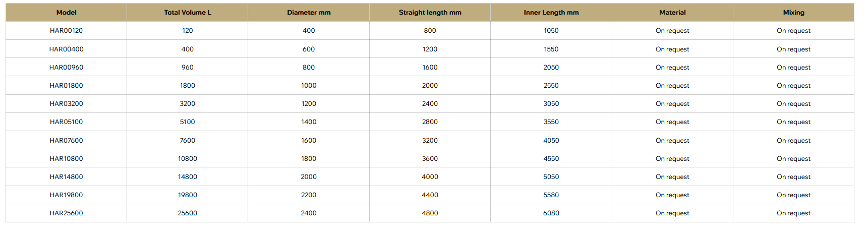Viewport: 868px width, 237px height.
Task: Select the HAR10800 model entry
Action: (x=66, y=159)
